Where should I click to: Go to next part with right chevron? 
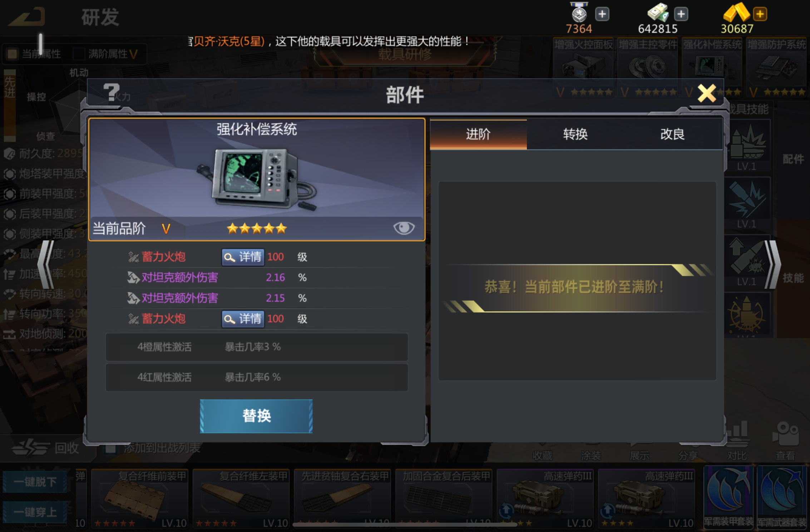point(772,264)
